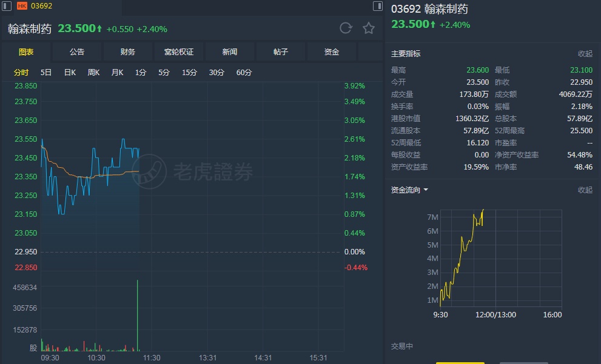Viewport: 601px width, 364px height.
Task: Click the 振幅 value 2.18%
Action: [x=582, y=107]
